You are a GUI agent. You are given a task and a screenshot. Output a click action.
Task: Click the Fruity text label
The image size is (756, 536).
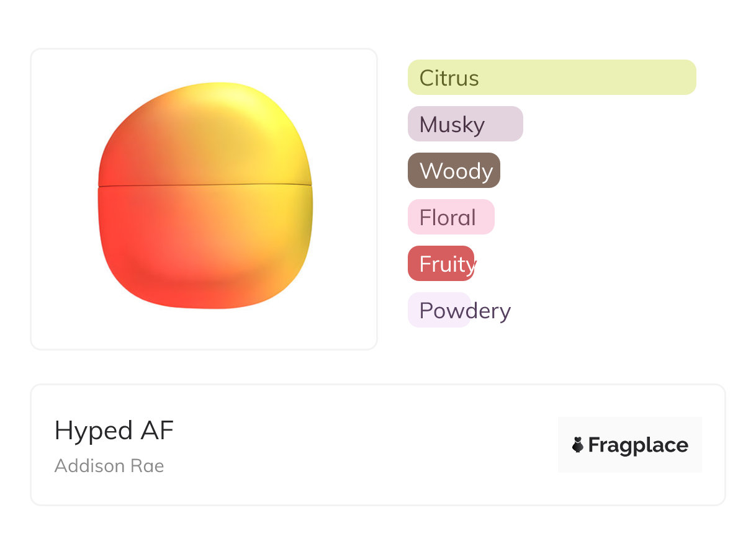tap(447, 264)
